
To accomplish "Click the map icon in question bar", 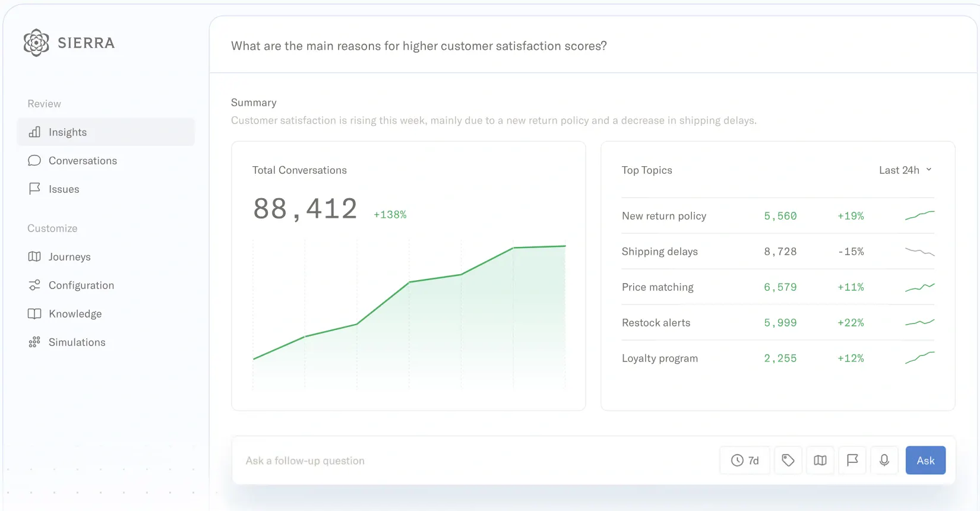I will [x=820, y=461].
